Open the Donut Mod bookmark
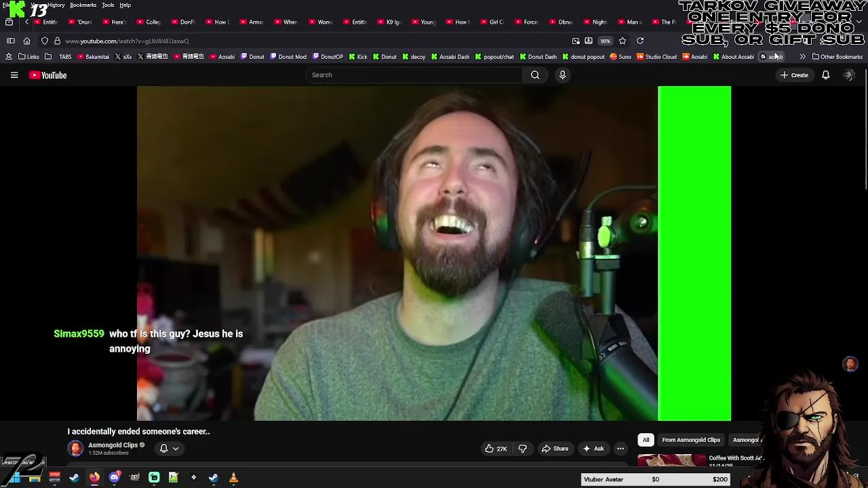868x488 pixels. [288, 57]
